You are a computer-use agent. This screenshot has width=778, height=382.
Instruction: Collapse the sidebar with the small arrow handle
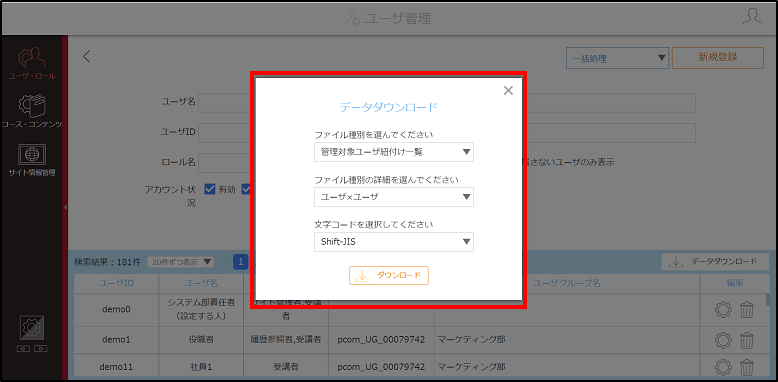[65, 207]
